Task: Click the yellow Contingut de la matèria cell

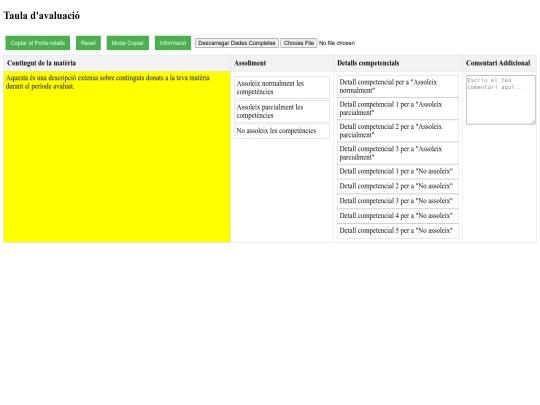Action: click(117, 157)
